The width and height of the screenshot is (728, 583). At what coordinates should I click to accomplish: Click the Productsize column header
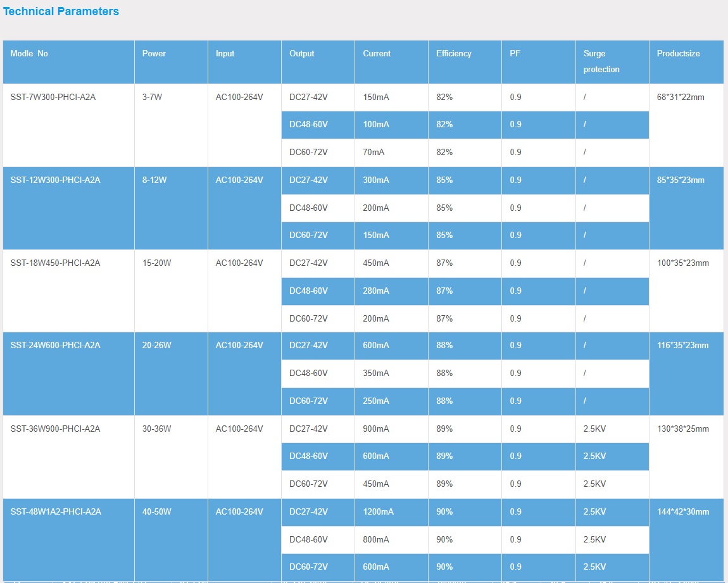678,54
